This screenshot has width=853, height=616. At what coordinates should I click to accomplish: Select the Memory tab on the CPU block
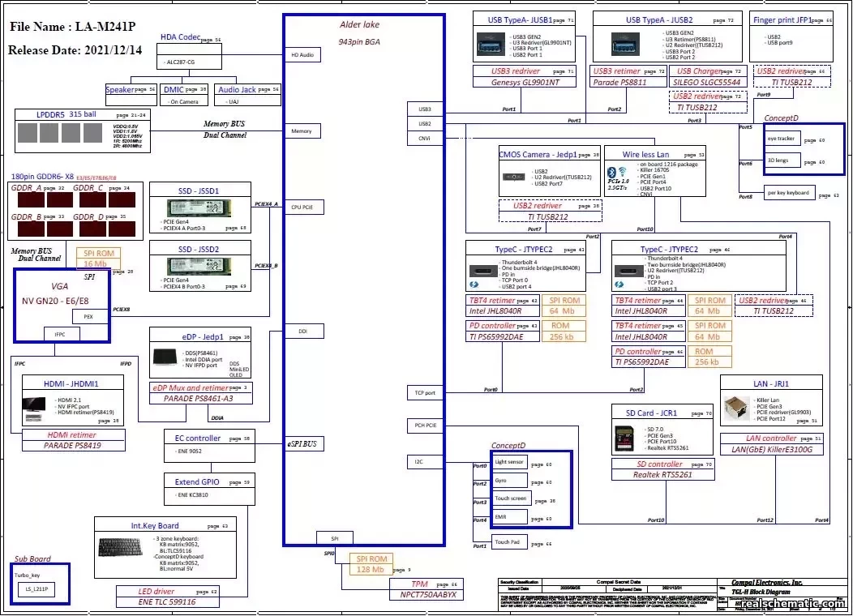coord(304,130)
